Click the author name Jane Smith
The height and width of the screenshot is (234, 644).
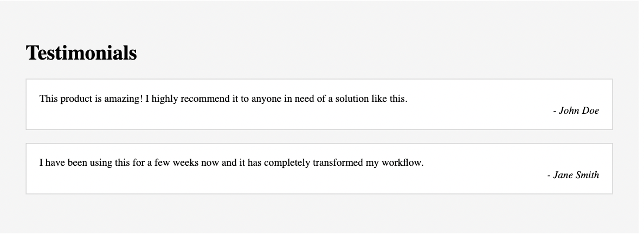(576, 175)
